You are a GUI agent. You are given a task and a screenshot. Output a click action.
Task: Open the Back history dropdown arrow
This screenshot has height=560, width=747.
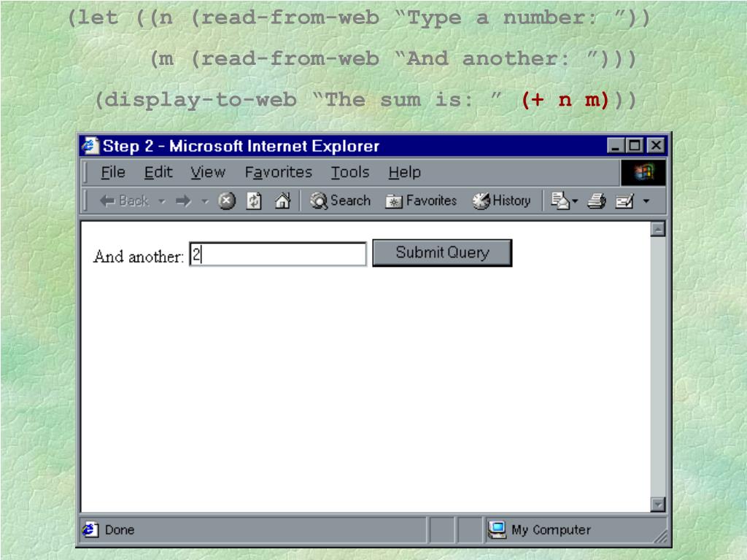[x=162, y=201]
